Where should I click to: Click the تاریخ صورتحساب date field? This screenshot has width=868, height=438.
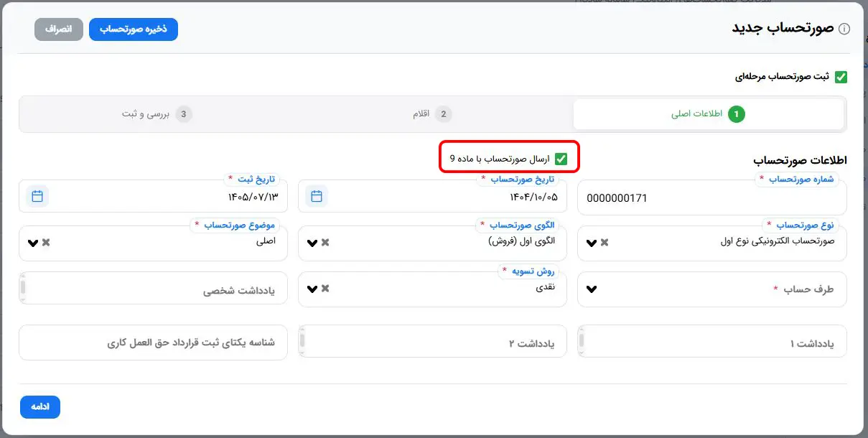(x=433, y=195)
